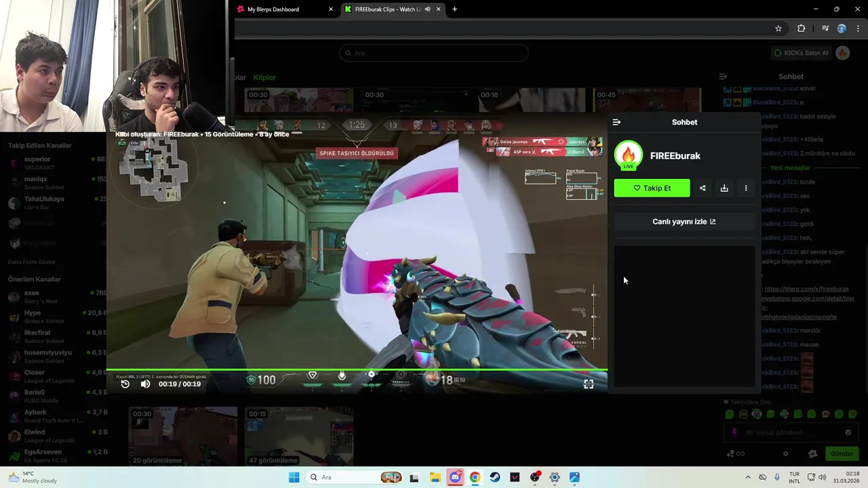
Task: Open the Kick user avatar menu
Action: pyautogui.click(x=843, y=53)
